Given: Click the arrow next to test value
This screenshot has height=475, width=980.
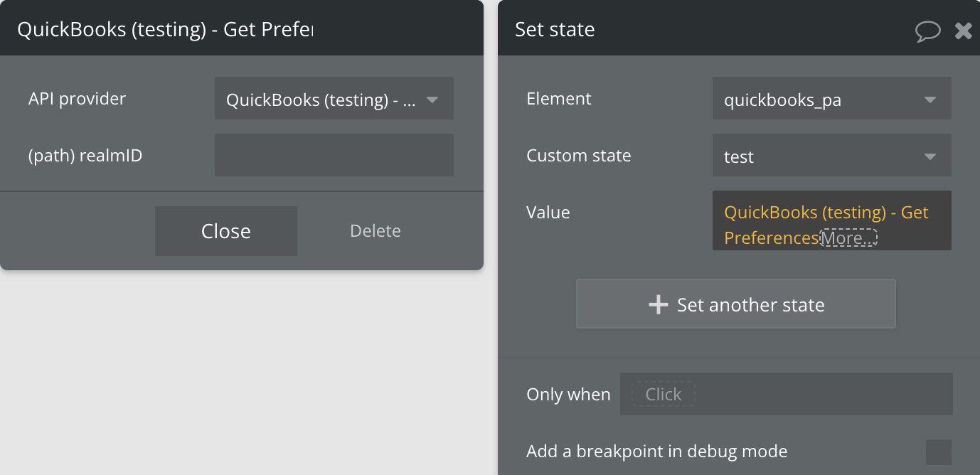Looking at the screenshot, I should pyautogui.click(x=930, y=156).
